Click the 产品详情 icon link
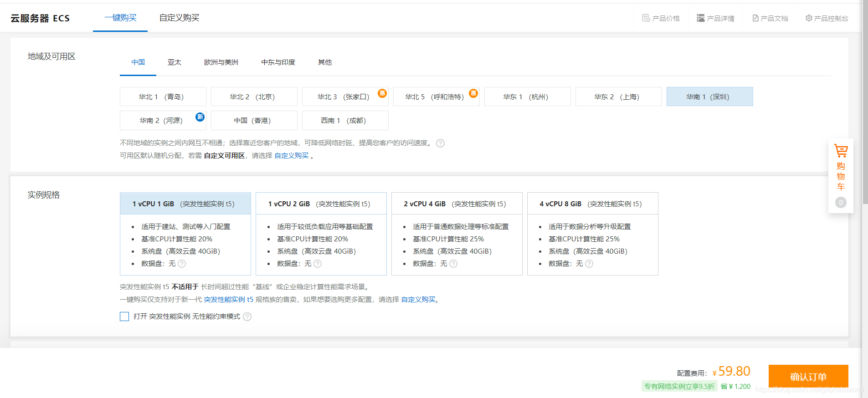The height and width of the screenshot is (398, 868). [x=715, y=18]
